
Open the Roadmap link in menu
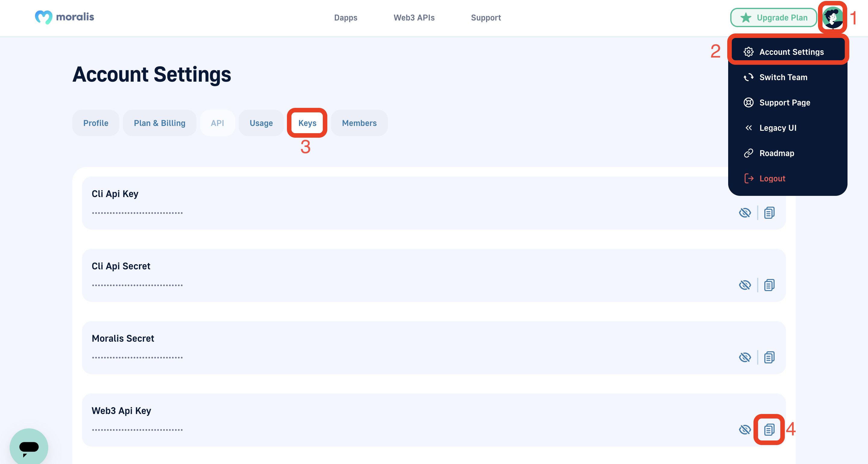776,153
